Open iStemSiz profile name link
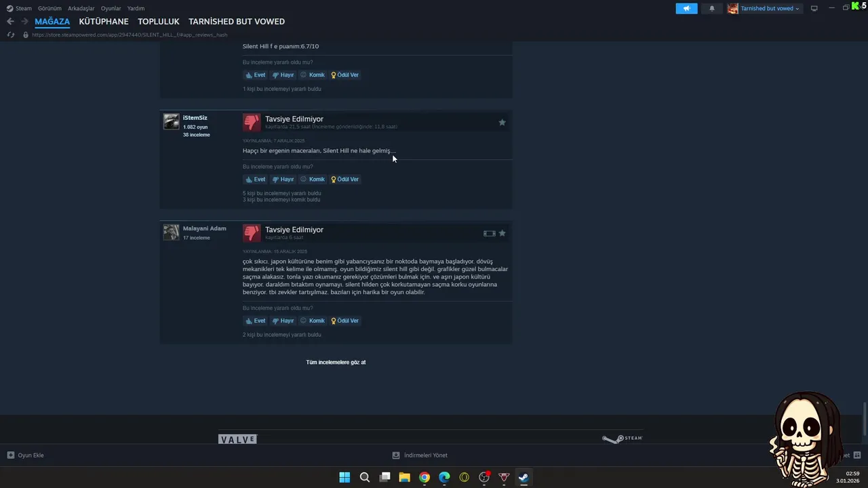The width and height of the screenshot is (868, 488). point(195,118)
